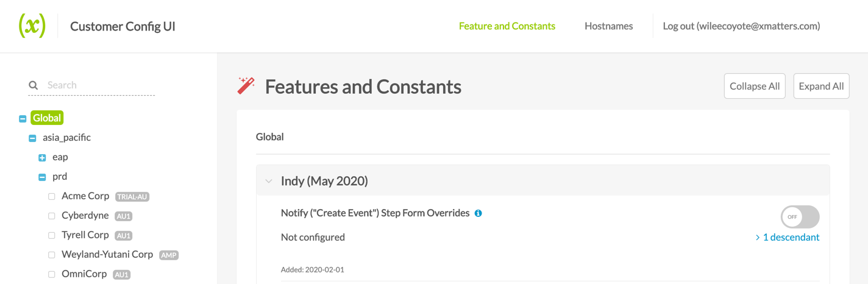This screenshot has height=284, width=868.
Task: Click the xMatters logo icon
Action: click(32, 26)
